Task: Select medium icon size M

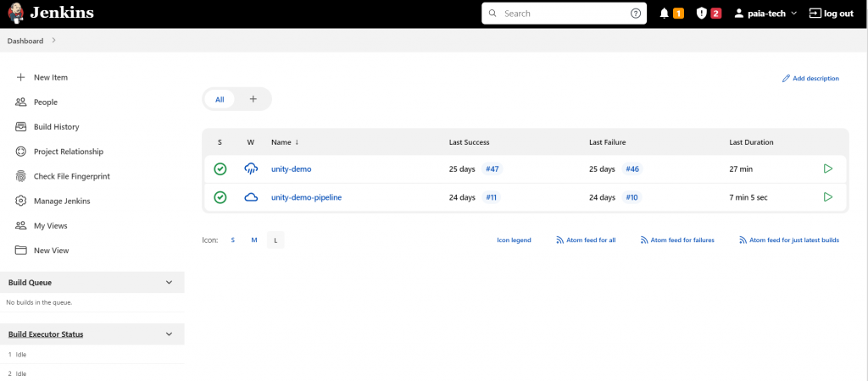Action: tap(254, 240)
